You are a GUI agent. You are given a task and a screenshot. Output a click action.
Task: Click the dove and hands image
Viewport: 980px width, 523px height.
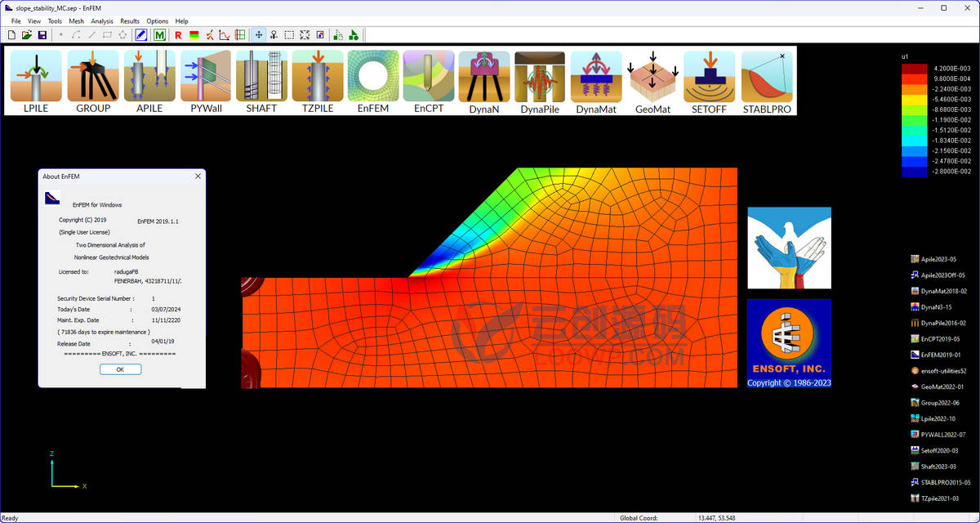point(789,248)
